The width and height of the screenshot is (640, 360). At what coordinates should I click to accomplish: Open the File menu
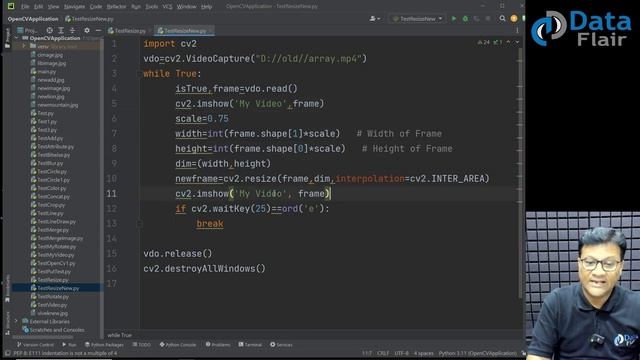coord(25,7)
